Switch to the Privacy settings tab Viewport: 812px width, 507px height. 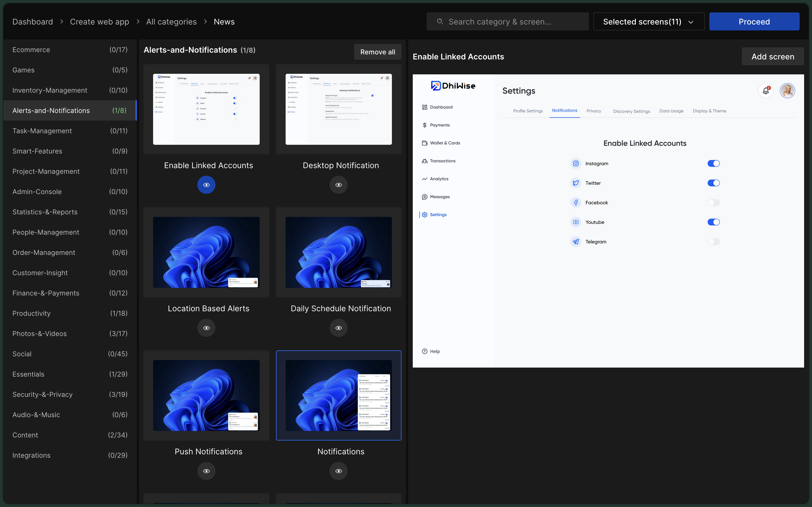594,111
